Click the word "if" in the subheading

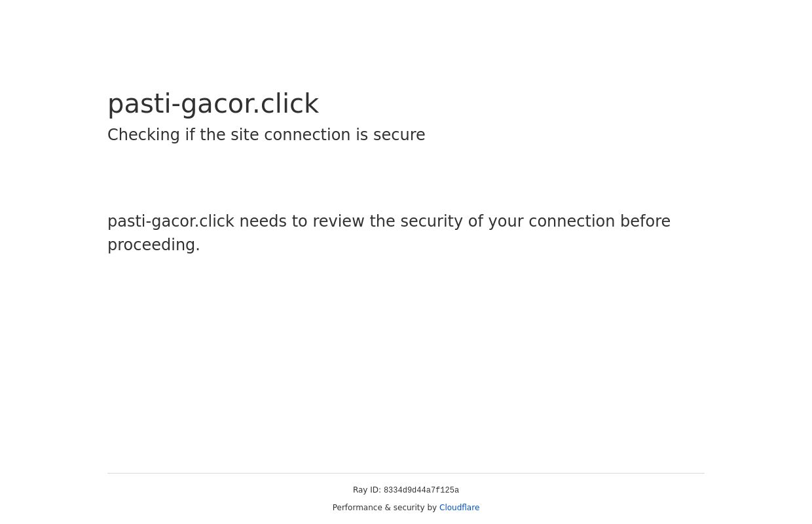190,136
